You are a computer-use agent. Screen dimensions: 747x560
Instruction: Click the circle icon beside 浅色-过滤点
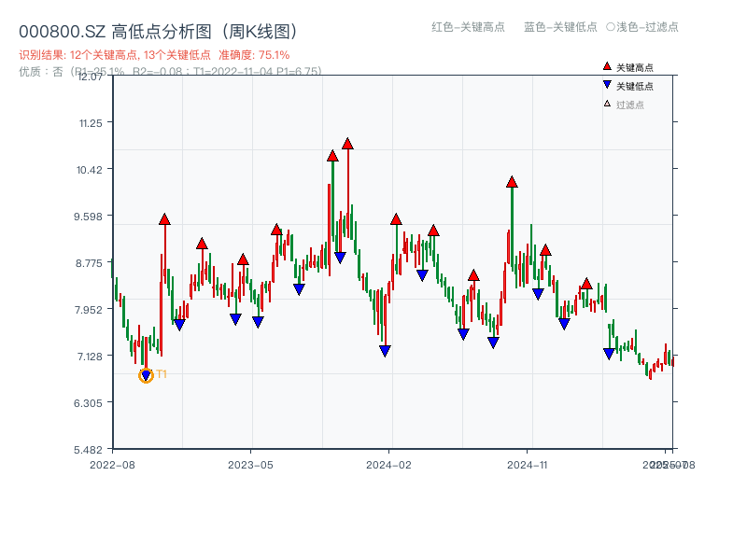[611, 27]
